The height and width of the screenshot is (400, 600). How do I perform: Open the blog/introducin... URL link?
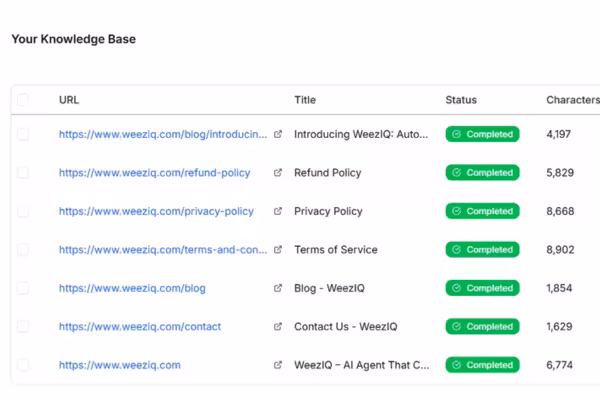pos(163,134)
